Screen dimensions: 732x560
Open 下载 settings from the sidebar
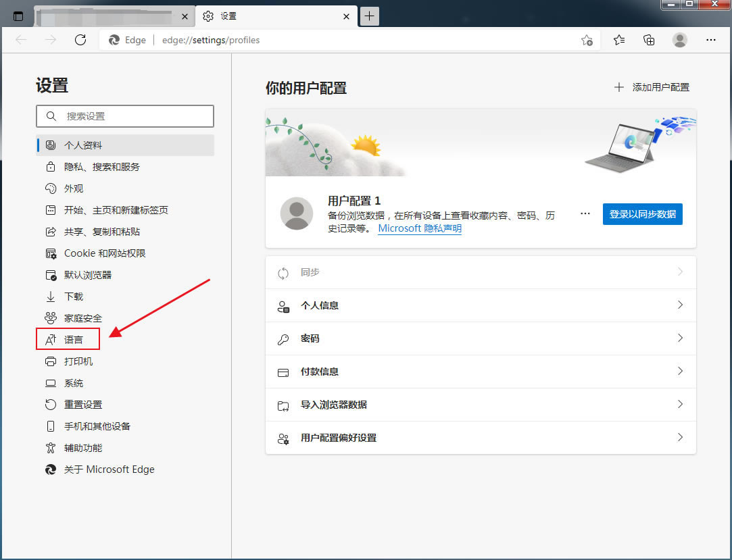pyautogui.click(x=72, y=297)
